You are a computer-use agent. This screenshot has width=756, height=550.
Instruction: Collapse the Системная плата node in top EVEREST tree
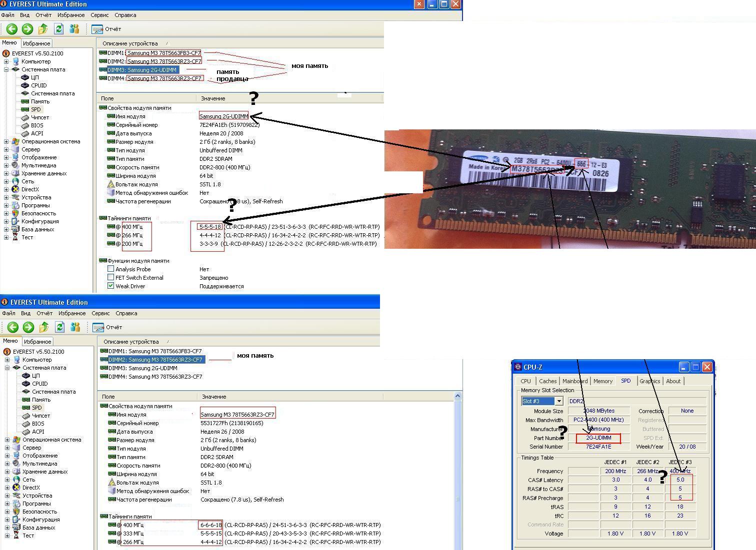(6, 69)
